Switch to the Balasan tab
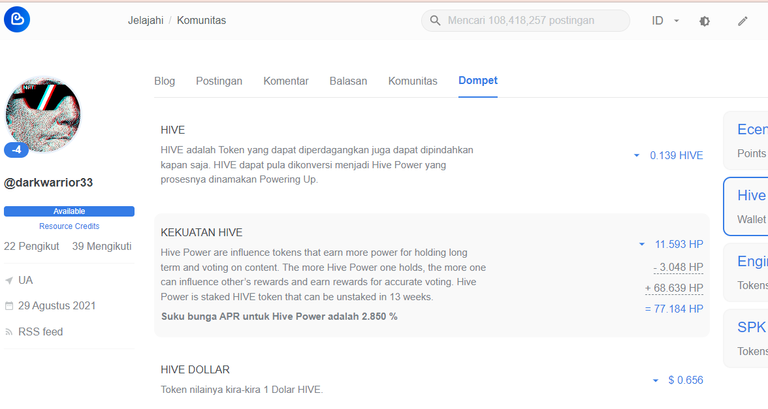Image resolution: width=768 pixels, height=409 pixels. pyautogui.click(x=348, y=81)
